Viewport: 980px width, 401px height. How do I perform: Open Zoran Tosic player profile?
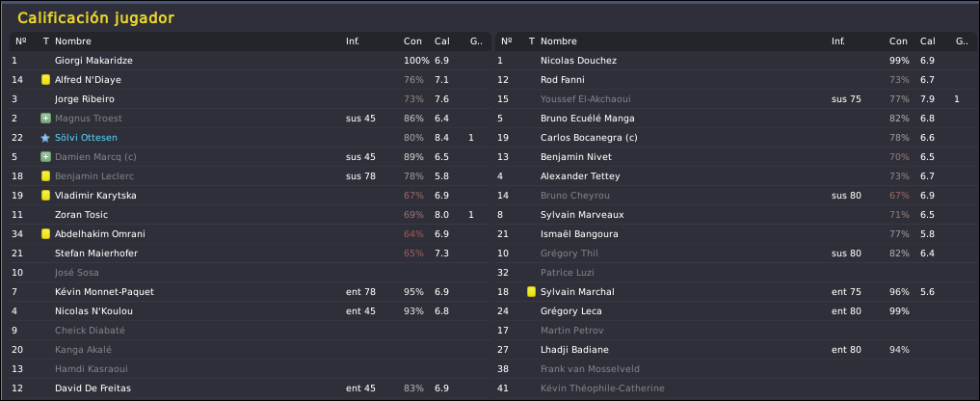pyautogui.click(x=81, y=215)
